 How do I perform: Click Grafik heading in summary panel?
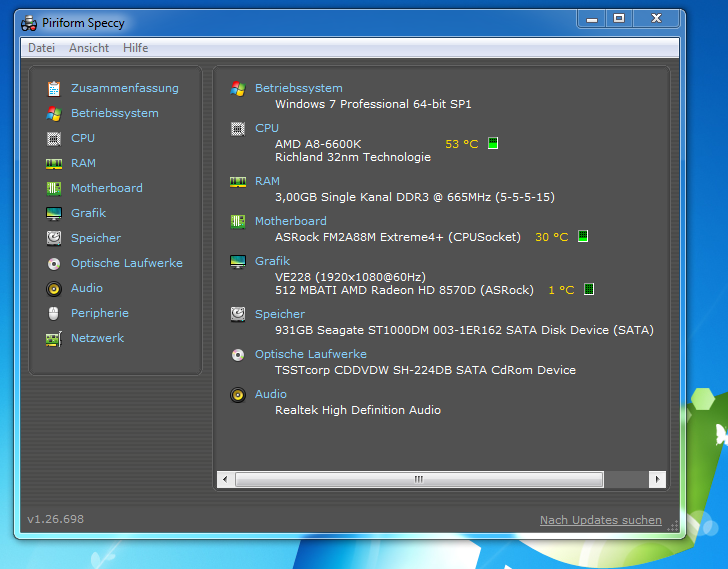[273, 261]
